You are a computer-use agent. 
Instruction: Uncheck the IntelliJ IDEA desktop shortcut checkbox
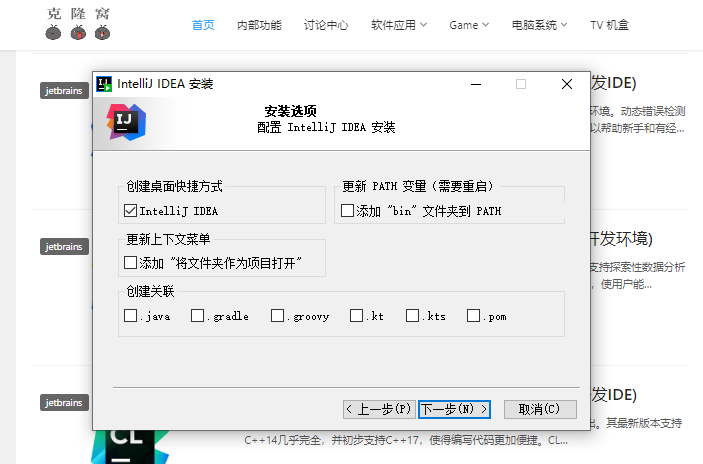pos(130,210)
